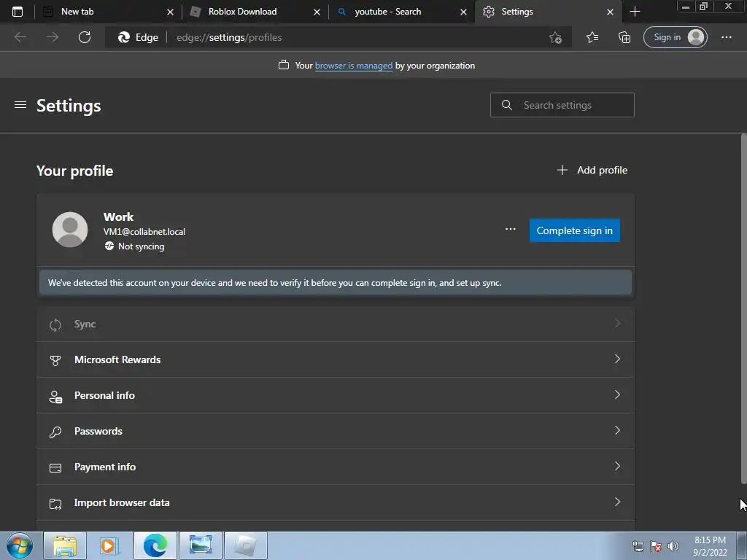Viewport: 747px width, 560px height.
Task: Expand the Personal info chevron
Action: click(617, 394)
